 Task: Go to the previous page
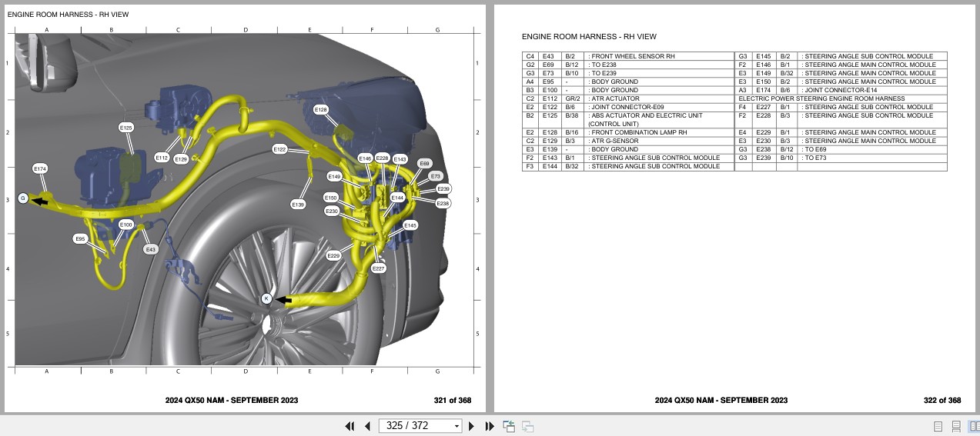click(x=367, y=426)
